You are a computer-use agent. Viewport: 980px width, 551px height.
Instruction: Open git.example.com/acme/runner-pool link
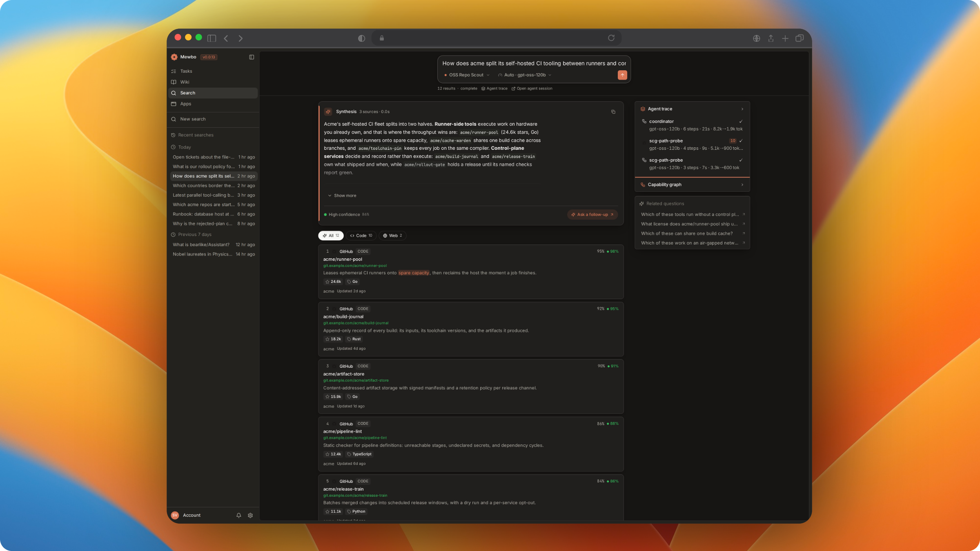pos(355,266)
